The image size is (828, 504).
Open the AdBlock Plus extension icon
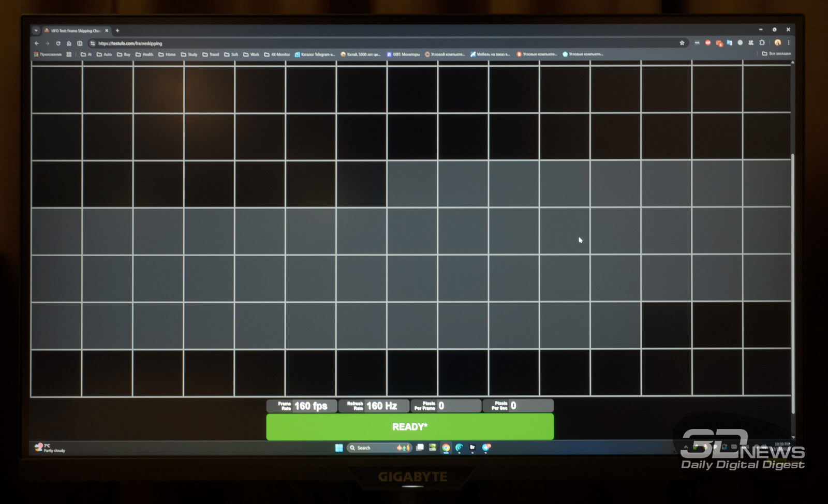(x=708, y=43)
